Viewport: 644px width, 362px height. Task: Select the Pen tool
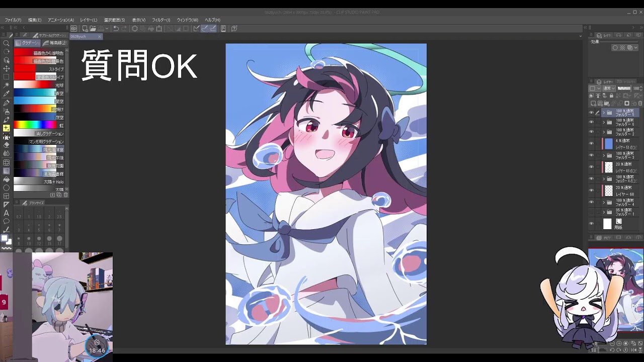(6, 103)
